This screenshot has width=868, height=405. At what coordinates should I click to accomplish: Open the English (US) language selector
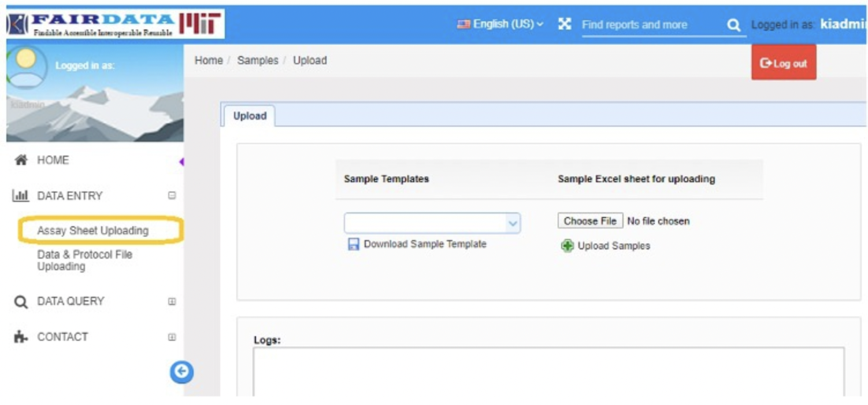pos(500,24)
